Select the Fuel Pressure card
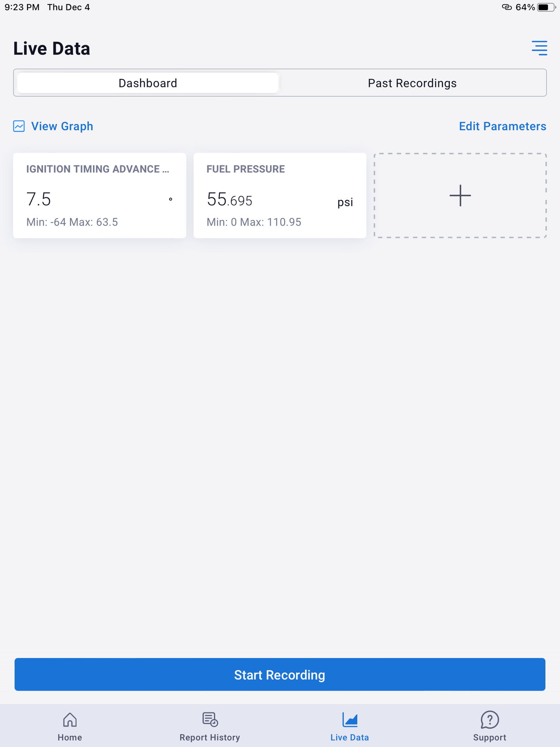560x747 pixels. pos(280,195)
